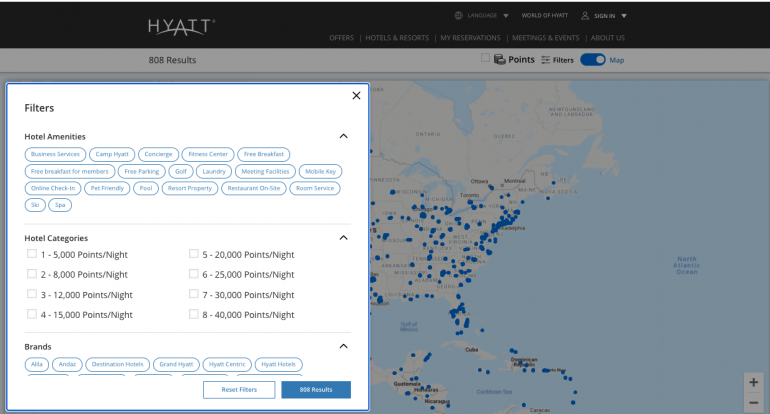Screen dimensions: 770x414
Task: Zoom in on the map
Action: pos(753,382)
